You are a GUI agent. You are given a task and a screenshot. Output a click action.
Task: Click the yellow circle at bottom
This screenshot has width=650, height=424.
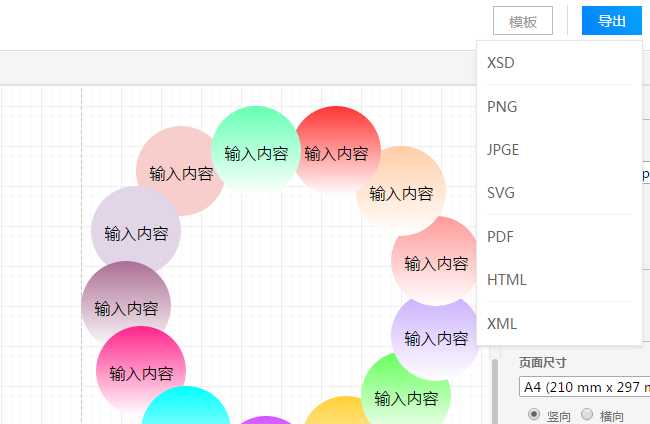[x=336, y=411]
